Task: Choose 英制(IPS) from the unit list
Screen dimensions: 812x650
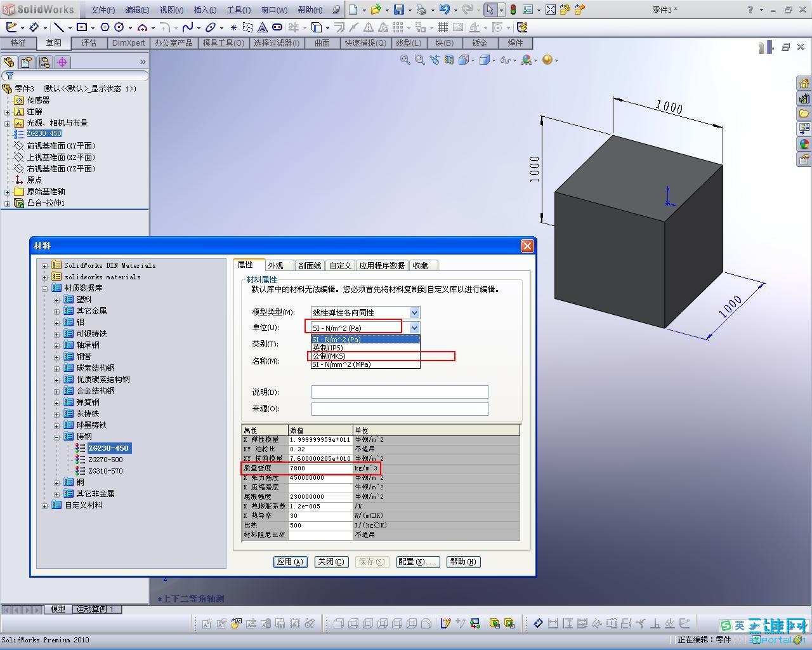Action: [365, 348]
